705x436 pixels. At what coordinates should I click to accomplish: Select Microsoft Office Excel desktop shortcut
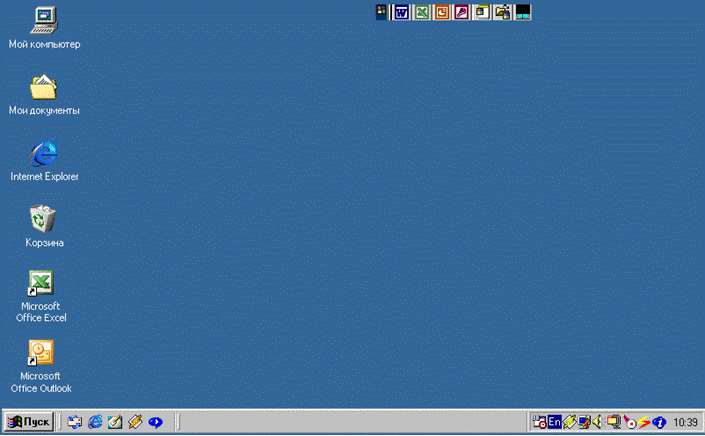[41, 284]
